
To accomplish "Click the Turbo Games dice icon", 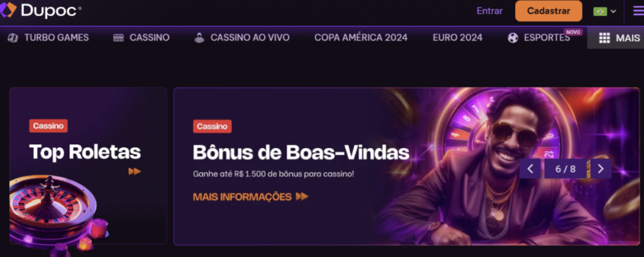I will point(13,38).
